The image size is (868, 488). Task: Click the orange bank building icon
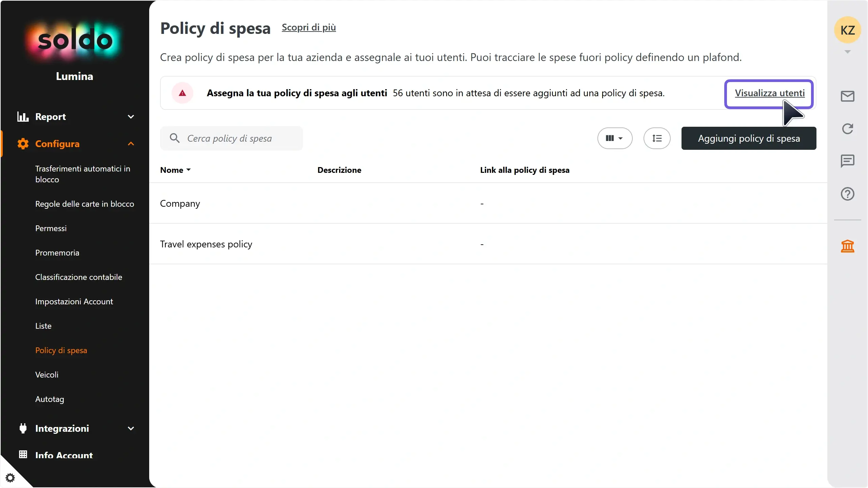tap(847, 246)
